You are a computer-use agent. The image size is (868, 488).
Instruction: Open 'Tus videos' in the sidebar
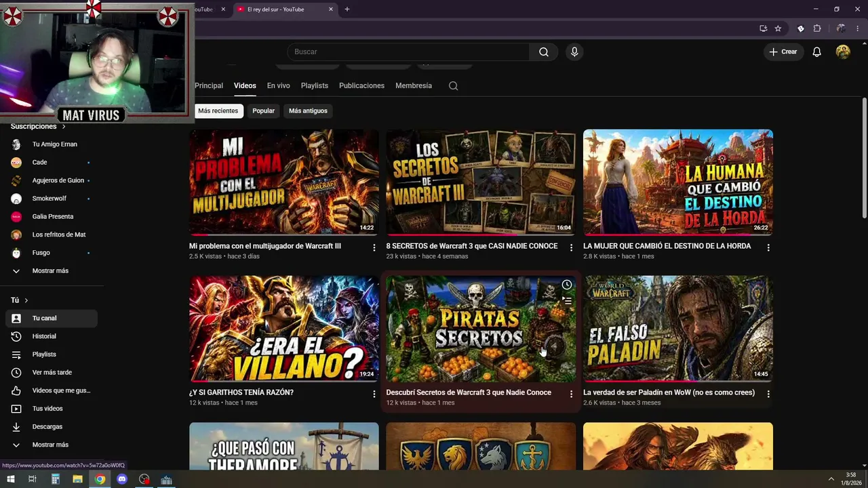52,409
